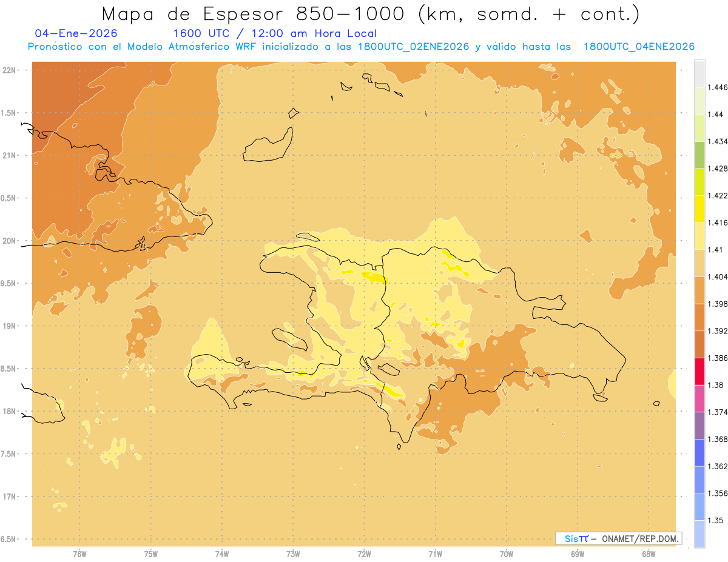Click the '70W' longitude label
Screen dimensions: 728x562
(x=507, y=554)
